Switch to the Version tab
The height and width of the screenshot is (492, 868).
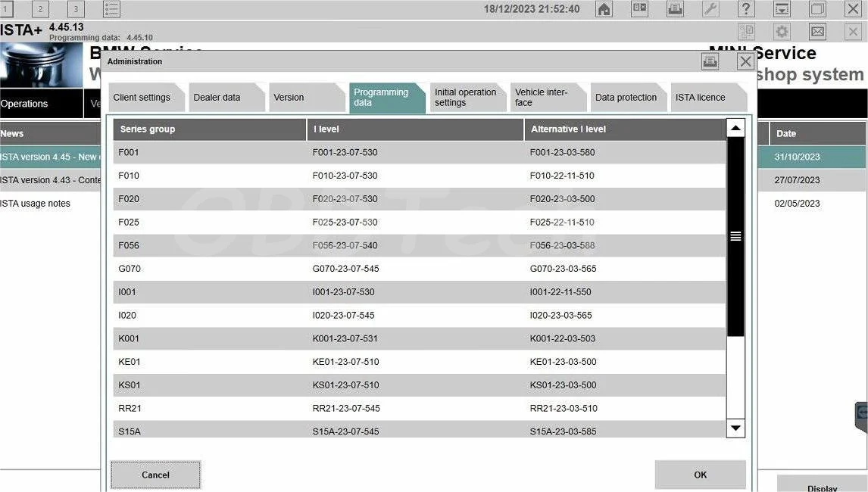click(x=307, y=98)
